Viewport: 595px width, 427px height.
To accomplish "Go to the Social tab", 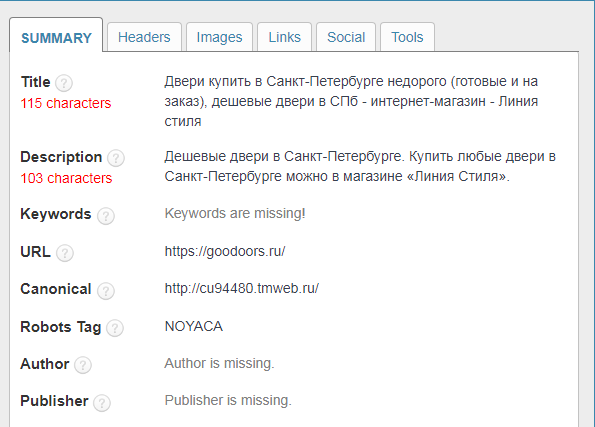I will (x=346, y=37).
